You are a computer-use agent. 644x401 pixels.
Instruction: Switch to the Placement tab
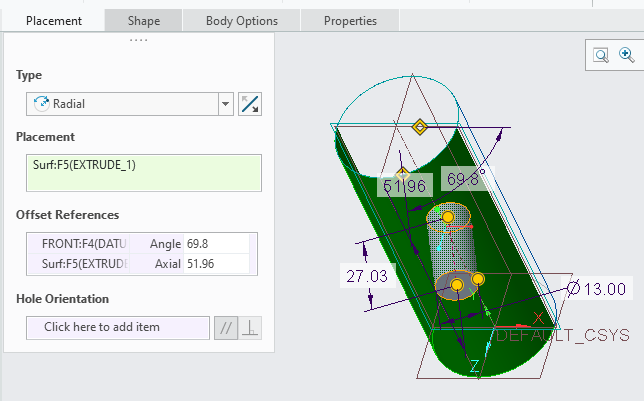click(x=53, y=21)
